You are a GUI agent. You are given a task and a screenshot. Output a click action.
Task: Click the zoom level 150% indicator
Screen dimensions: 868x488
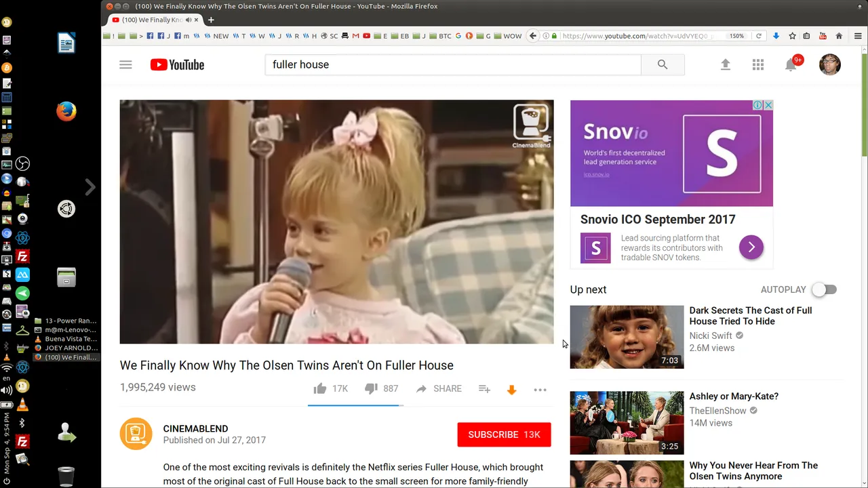click(x=736, y=36)
